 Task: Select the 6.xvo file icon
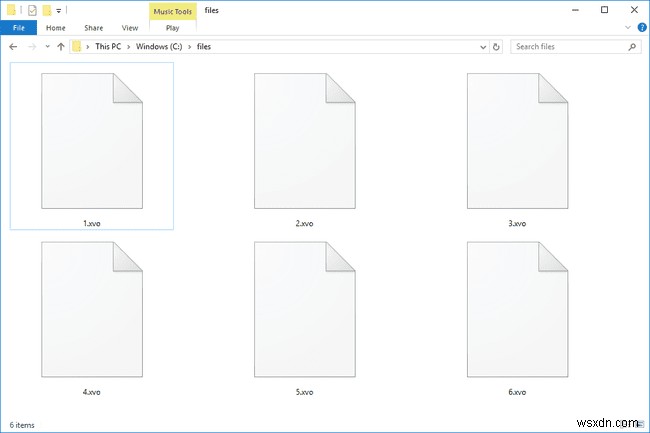point(517,310)
